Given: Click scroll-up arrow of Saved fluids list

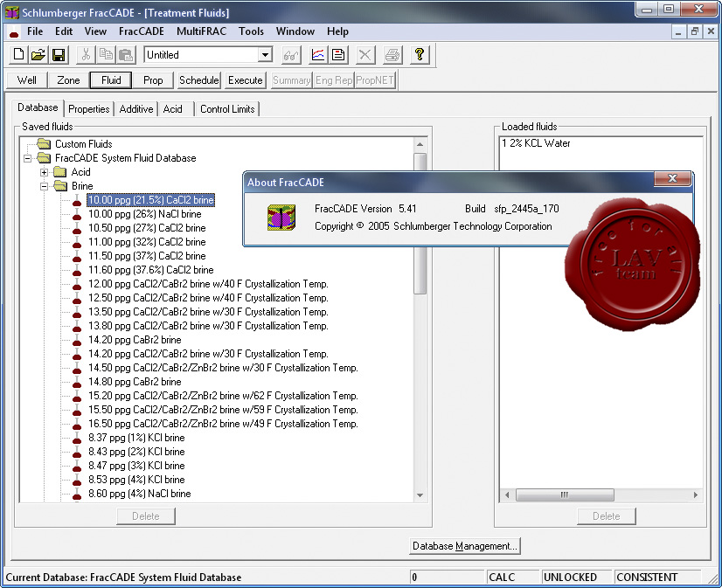Looking at the screenshot, I should 420,144.
